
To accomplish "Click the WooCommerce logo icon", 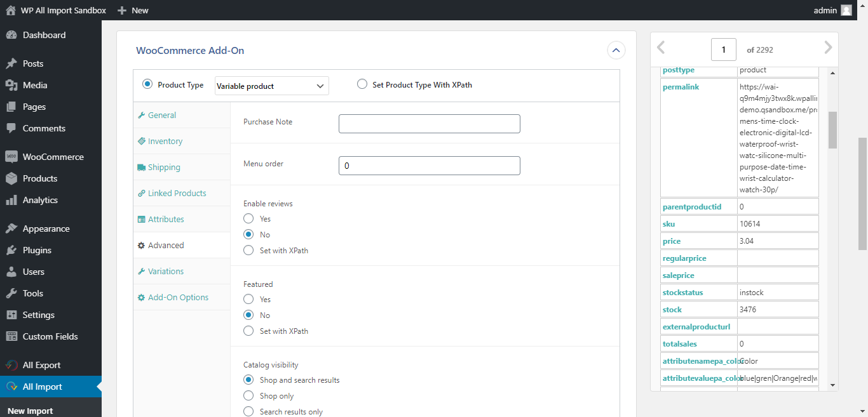I will (11, 157).
